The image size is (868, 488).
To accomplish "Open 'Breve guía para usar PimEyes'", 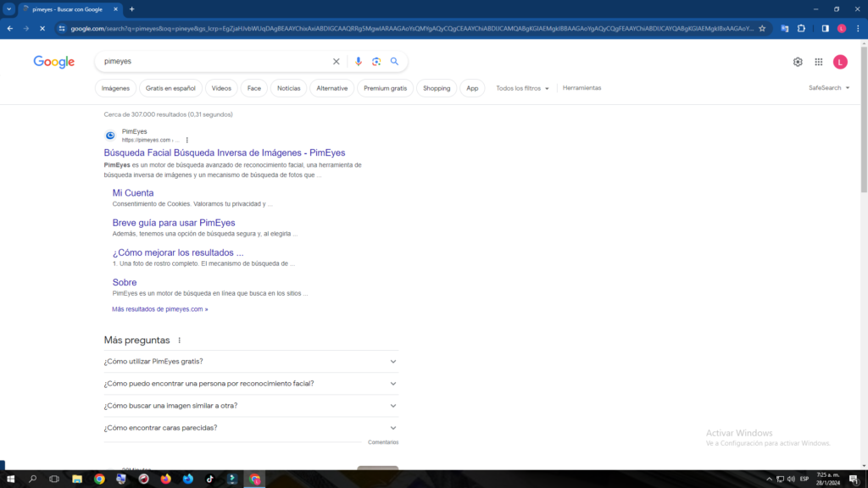I will (174, 223).
